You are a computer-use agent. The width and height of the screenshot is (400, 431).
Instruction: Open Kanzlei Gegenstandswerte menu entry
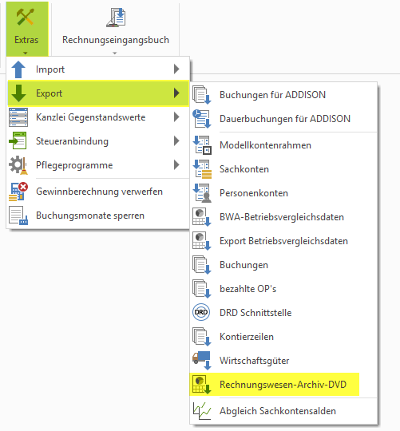point(98,117)
